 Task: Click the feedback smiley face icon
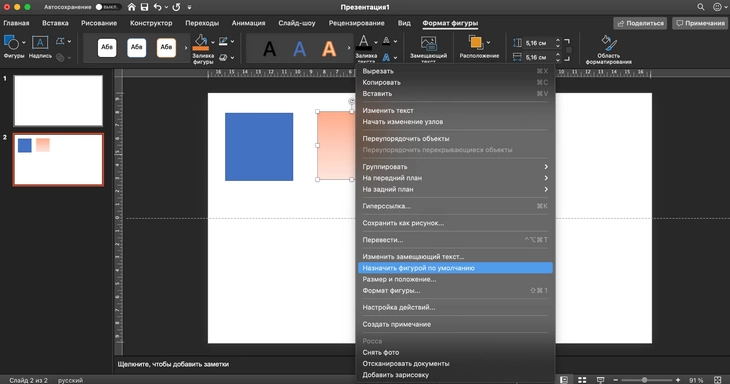point(717,7)
